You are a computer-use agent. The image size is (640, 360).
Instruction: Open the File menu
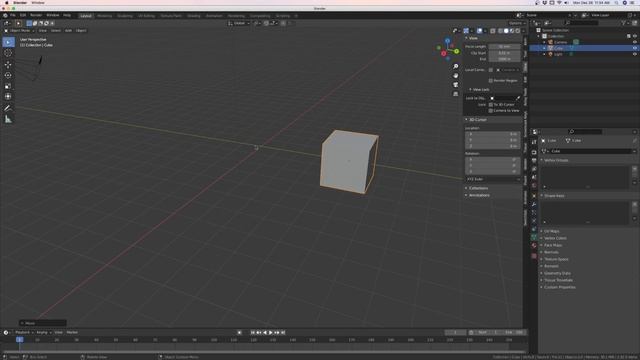[x=12, y=16]
